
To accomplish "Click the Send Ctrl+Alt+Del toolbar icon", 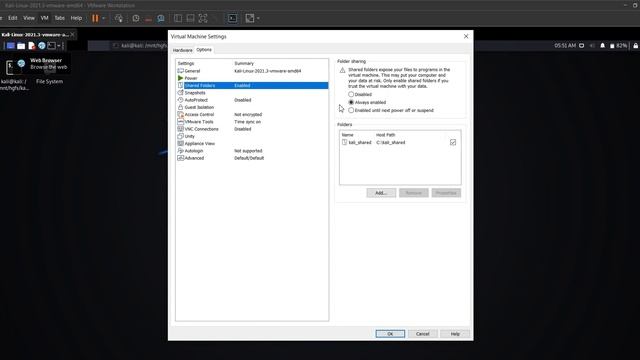I will pyautogui.click(x=119, y=18).
